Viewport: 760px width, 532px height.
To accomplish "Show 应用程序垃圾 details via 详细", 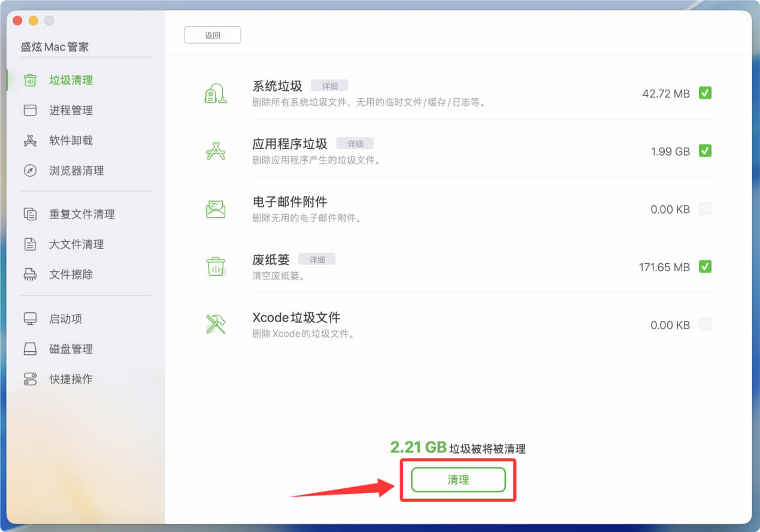I will [x=355, y=143].
